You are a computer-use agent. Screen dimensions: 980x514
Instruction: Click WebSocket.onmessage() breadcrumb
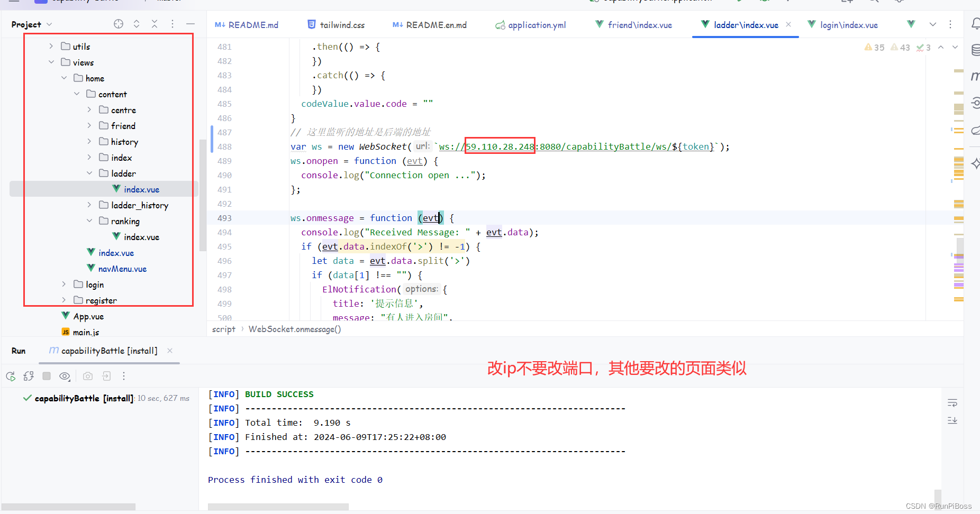pyautogui.click(x=295, y=329)
